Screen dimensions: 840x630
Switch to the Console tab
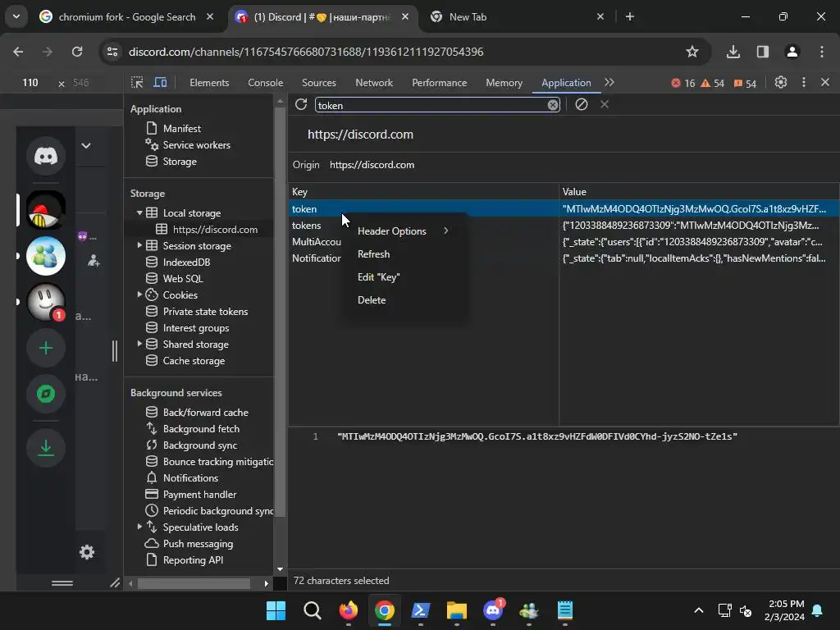(x=265, y=83)
